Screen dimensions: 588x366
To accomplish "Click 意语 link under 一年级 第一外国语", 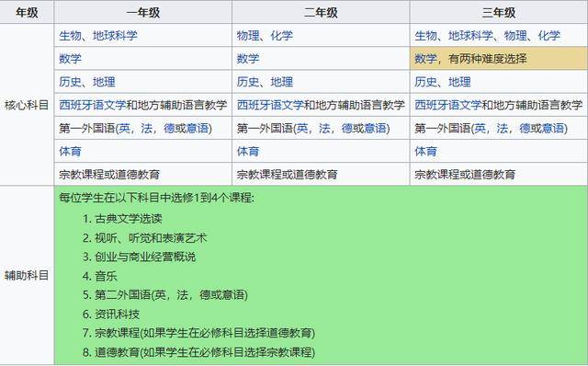I will pyautogui.click(x=198, y=129).
